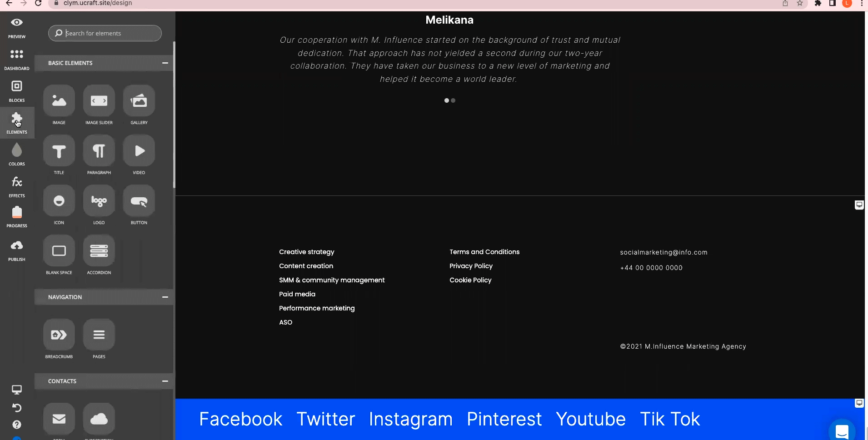Click the Pinterest social link
This screenshot has height=440, width=868.
504,419
